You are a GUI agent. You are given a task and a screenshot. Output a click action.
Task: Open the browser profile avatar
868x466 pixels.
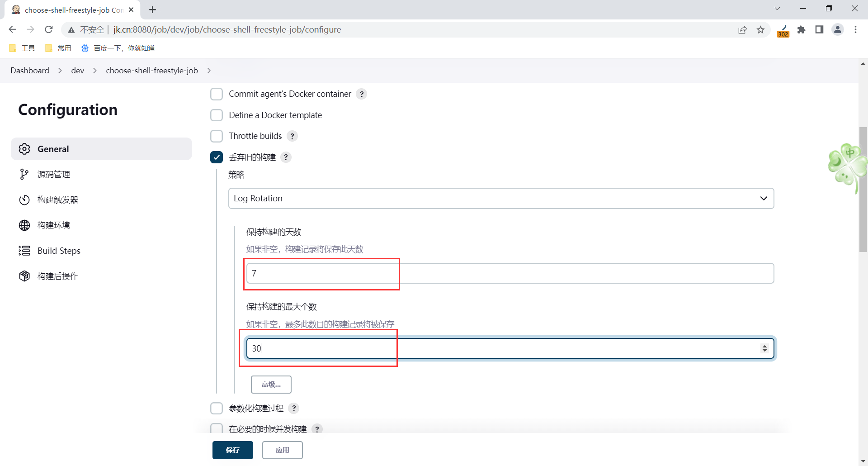pyautogui.click(x=838, y=30)
